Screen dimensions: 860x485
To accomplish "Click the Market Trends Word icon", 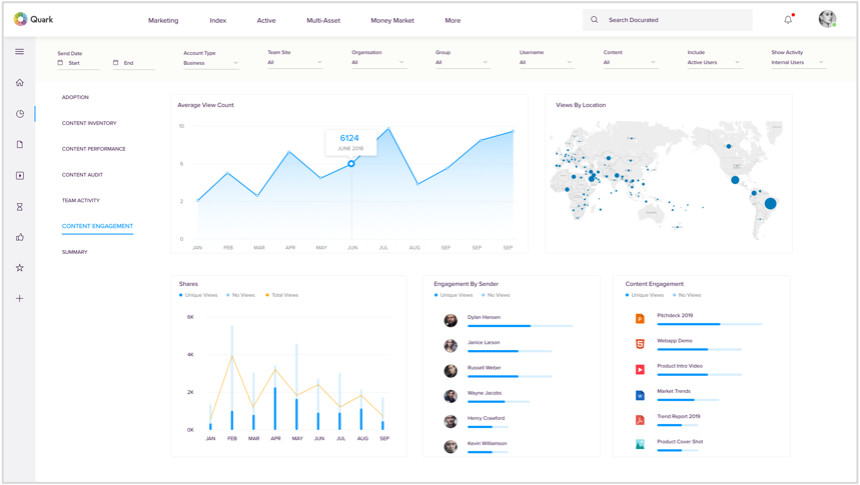I will (x=640, y=394).
